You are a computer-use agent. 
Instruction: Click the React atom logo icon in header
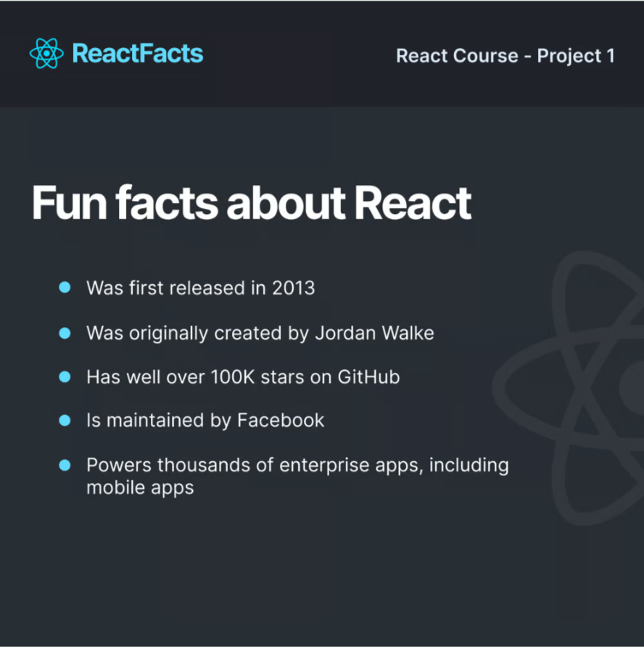pyautogui.click(x=46, y=53)
